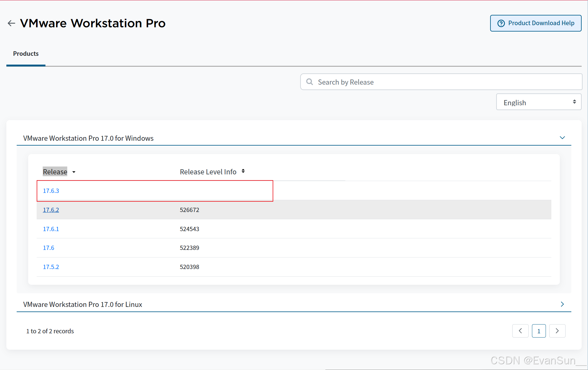The height and width of the screenshot is (370, 588).
Task: Expand the Workstation Pro 17.0 for Linux section
Action: (562, 304)
